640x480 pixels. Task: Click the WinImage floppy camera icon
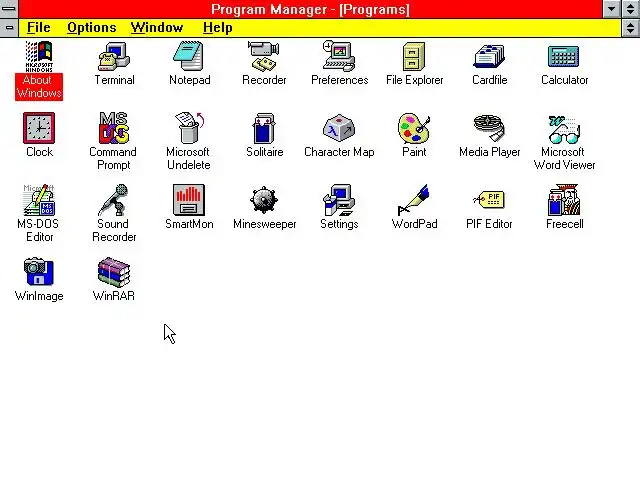click(39, 272)
